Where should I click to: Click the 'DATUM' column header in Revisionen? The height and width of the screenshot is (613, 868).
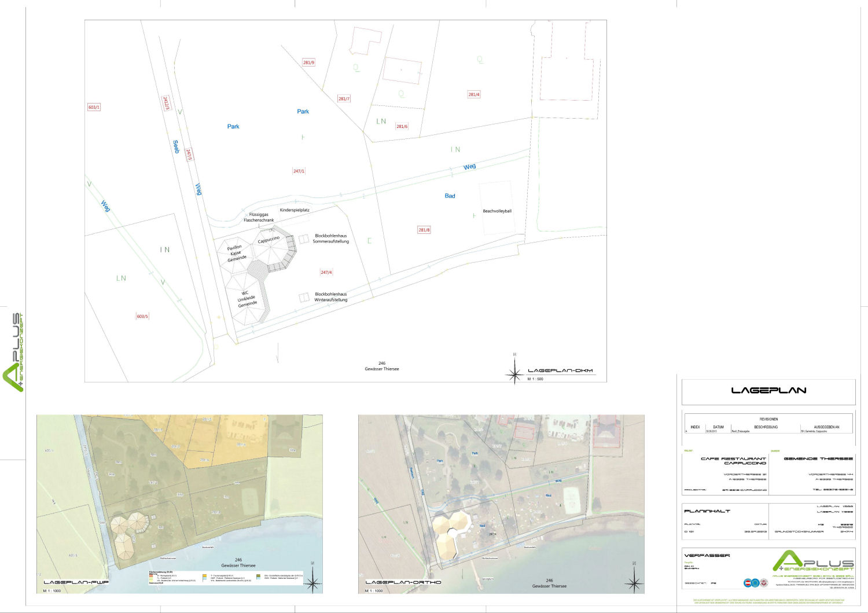718,427
